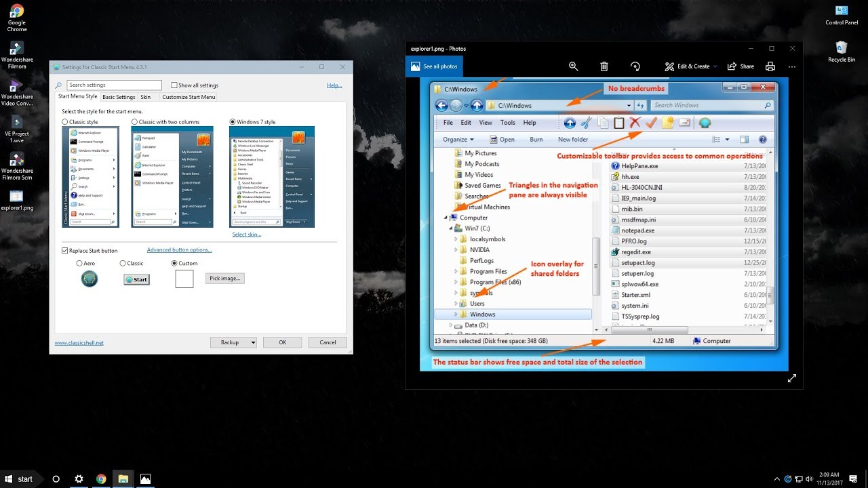The width and height of the screenshot is (868, 488).
Task: Uncheck Replace Start button
Action: pos(65,251)
